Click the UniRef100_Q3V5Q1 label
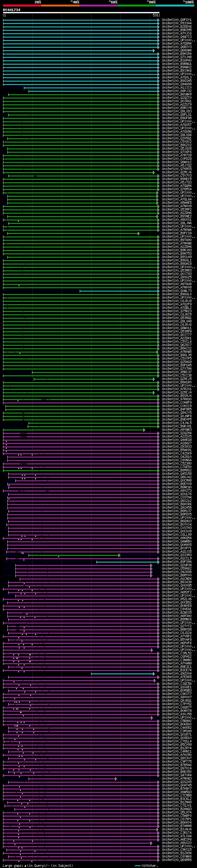 click(176, 139)
